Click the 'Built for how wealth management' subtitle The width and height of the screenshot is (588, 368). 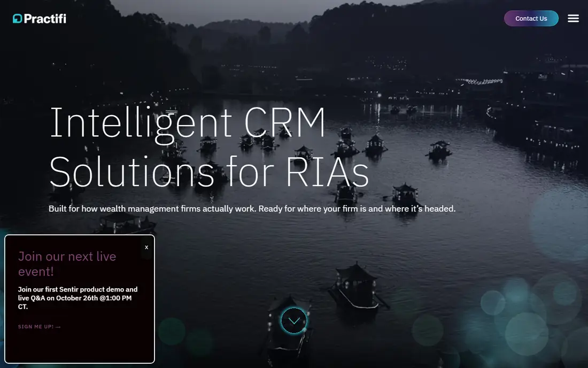coord(252,209)
